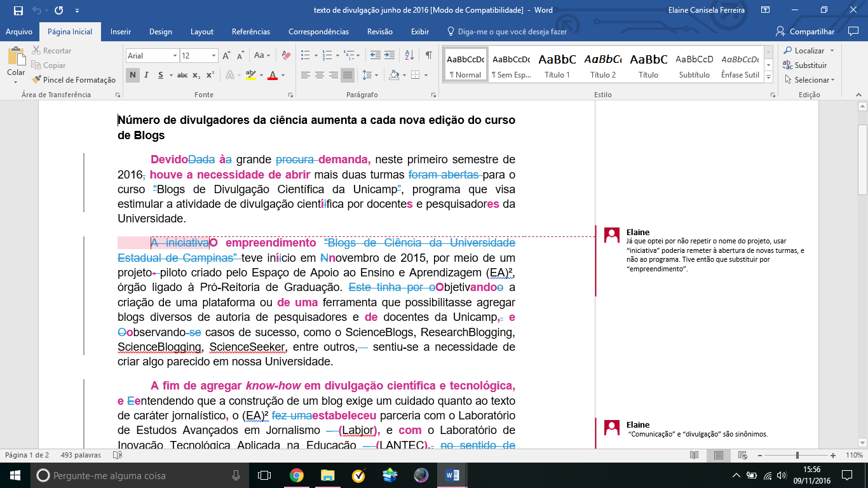Screen dimensions: 868x488
Task: Toggle justified paragraph alignment
Action: (x=348, y=75)
